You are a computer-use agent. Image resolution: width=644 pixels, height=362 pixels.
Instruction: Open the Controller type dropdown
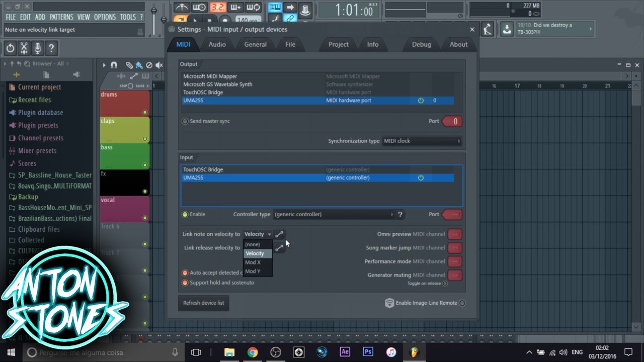(334, 214)
